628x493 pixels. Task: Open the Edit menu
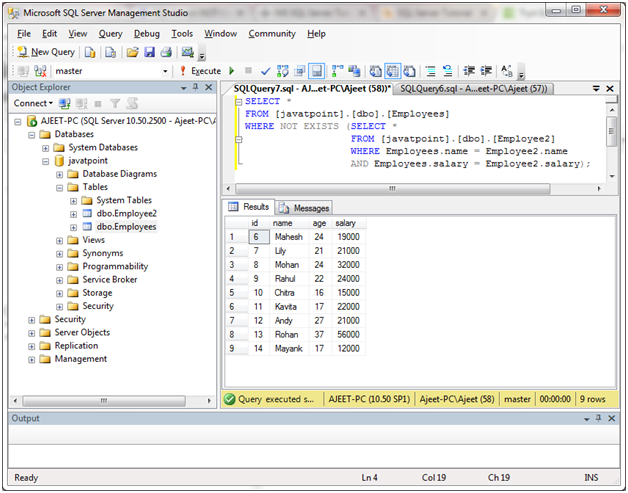pyautogui.click(x=50, y=34)
